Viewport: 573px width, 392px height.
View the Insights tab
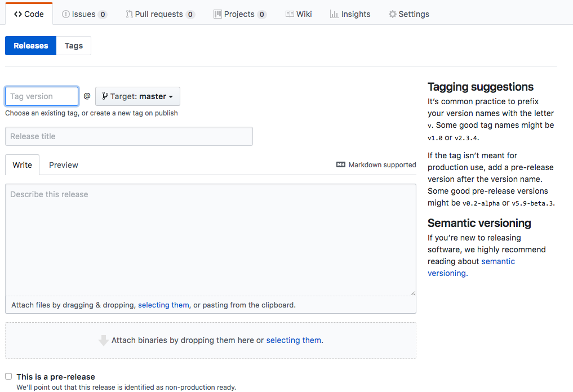350,14
